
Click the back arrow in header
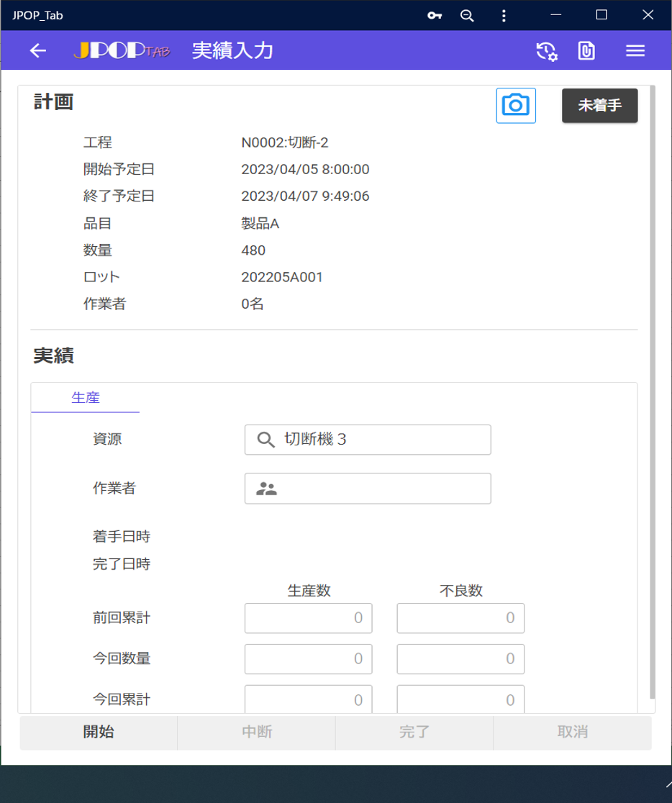click(x=38, y=50)
